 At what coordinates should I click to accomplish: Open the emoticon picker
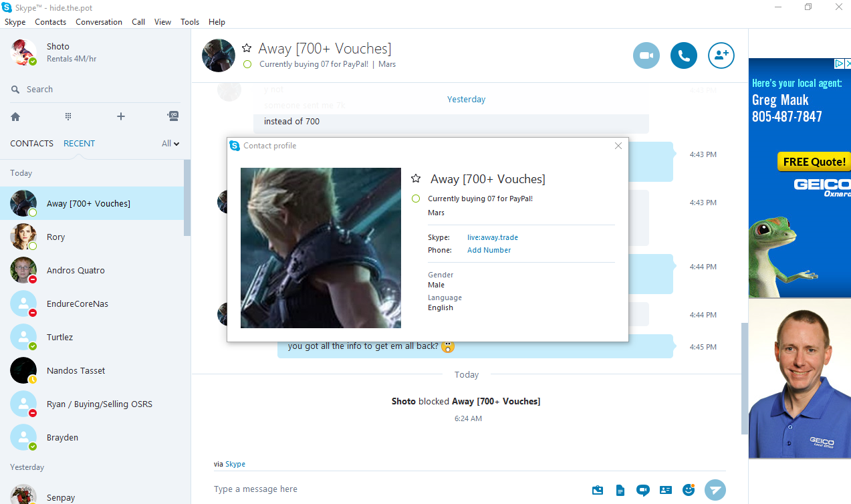point(689,490)
